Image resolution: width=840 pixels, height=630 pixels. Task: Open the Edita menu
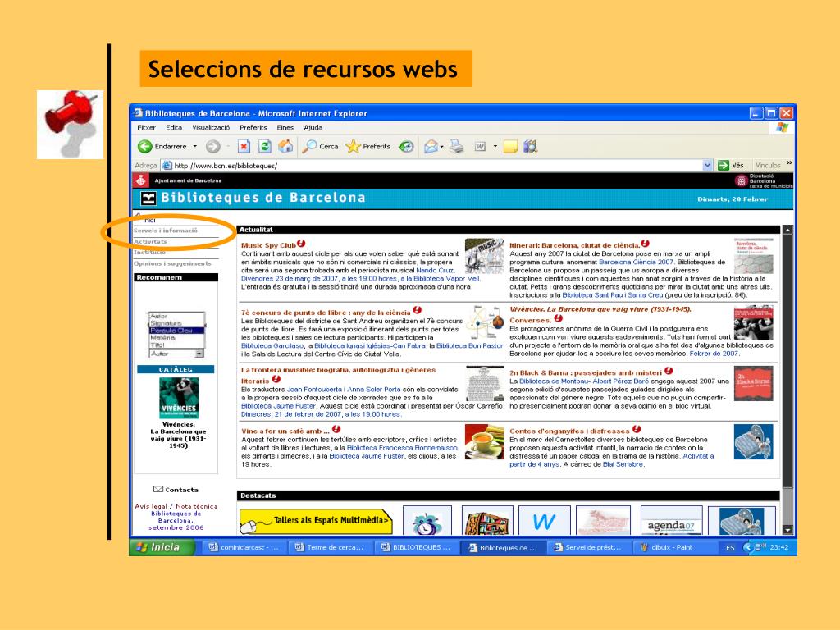(174, 127)
